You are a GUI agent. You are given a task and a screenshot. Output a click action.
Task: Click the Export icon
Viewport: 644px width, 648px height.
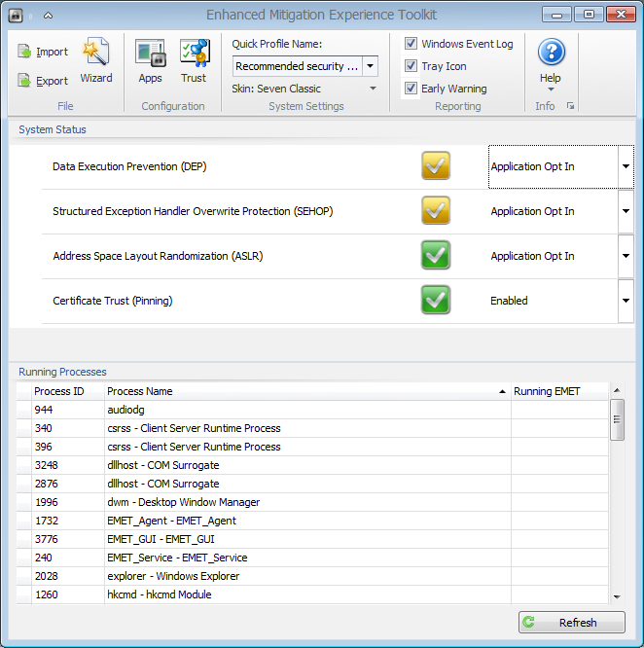25,81
